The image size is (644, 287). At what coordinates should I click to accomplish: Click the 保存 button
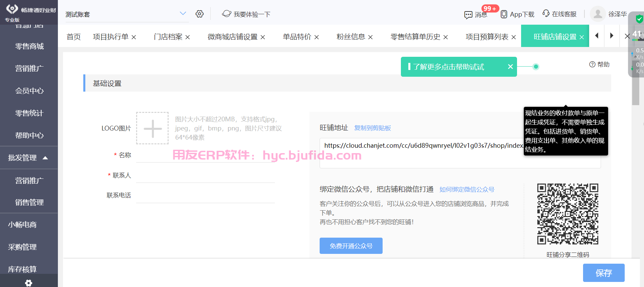(604, 273)
